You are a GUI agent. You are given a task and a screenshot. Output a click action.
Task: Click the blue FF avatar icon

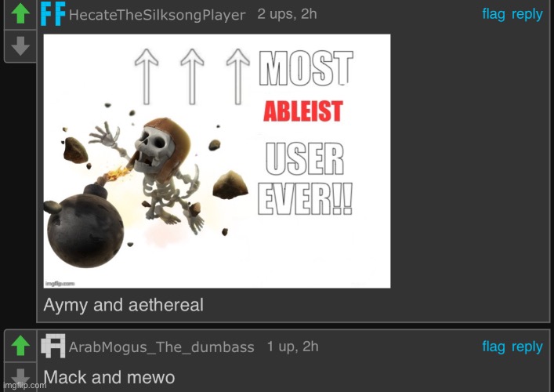[53, 14]
